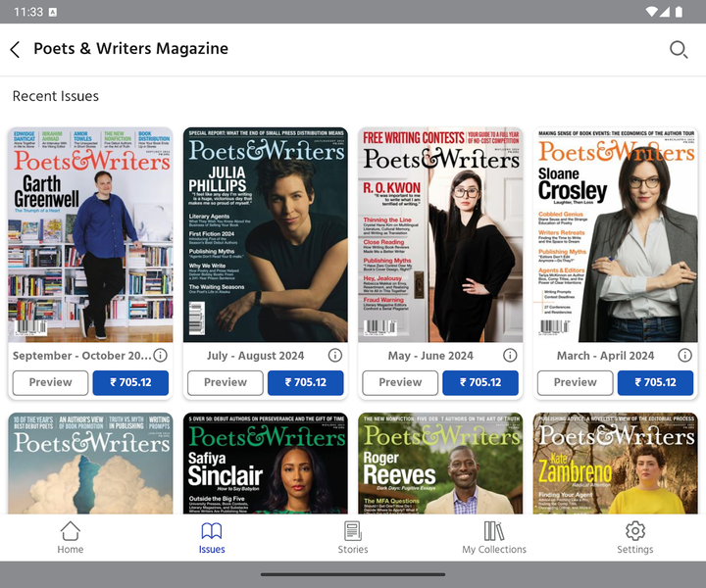Go to the Home tab

(71, 538)
